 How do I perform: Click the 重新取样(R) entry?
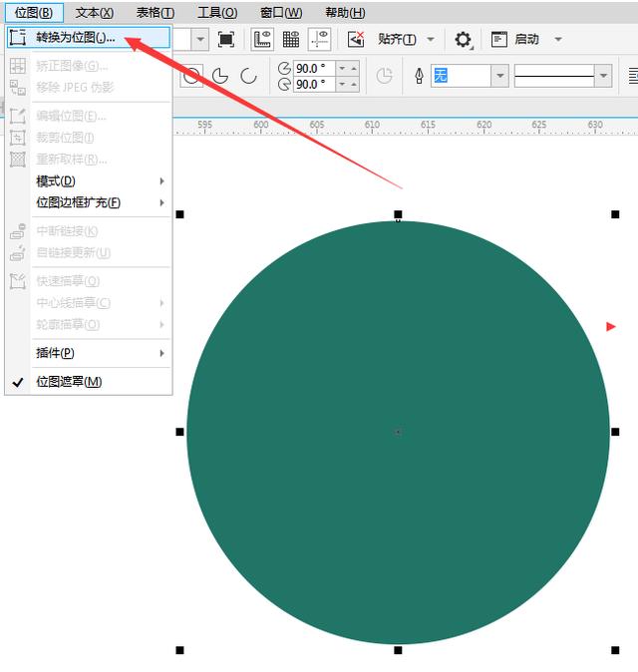[89, 160]
